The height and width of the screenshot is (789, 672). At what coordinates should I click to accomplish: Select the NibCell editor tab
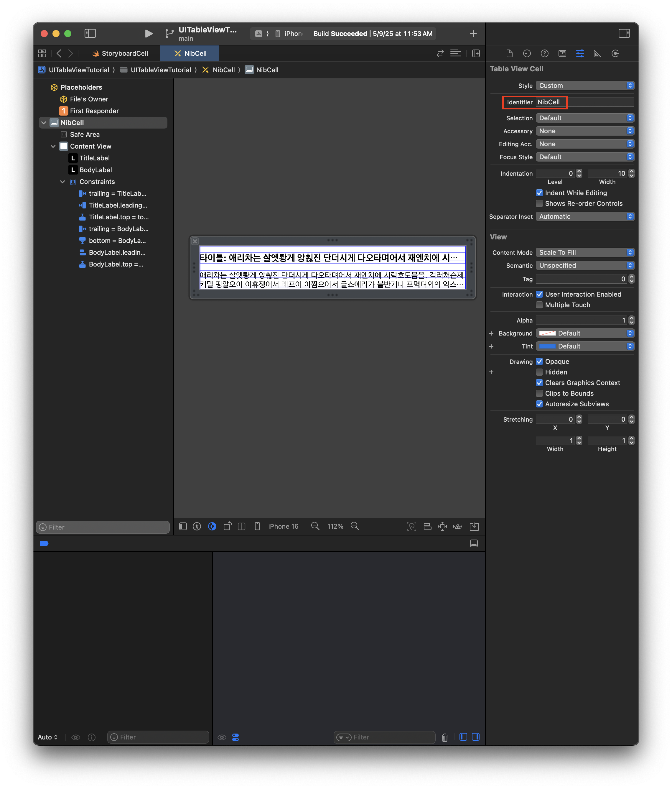(x=190, y=53)
